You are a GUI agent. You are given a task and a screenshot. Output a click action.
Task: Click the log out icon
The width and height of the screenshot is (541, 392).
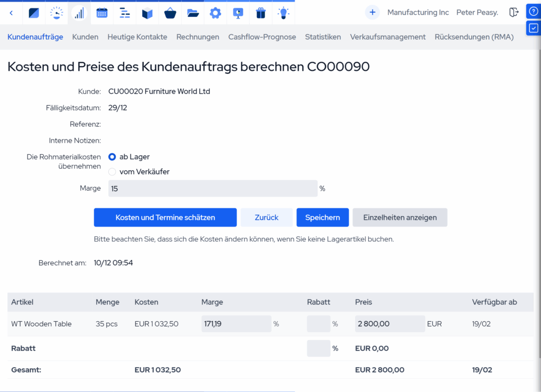pos(514,13)
